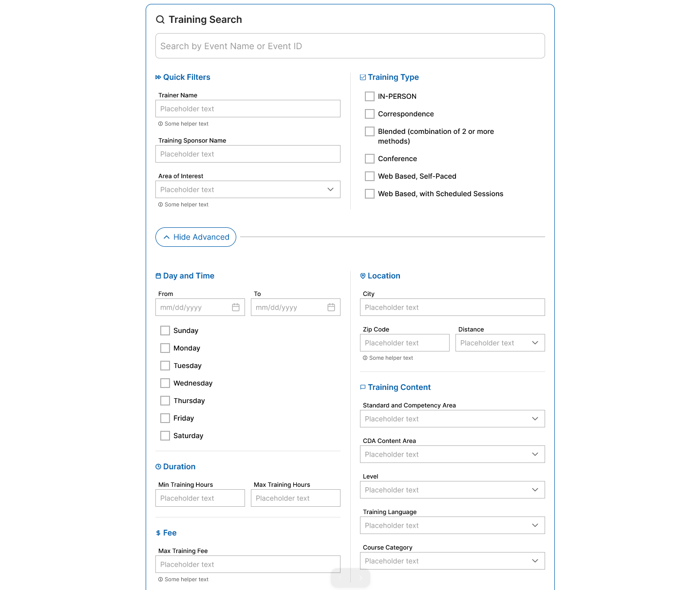Open the calendar picker for the From date
The width and height of the screenshot is (700, 590).
tap(236, 307)
